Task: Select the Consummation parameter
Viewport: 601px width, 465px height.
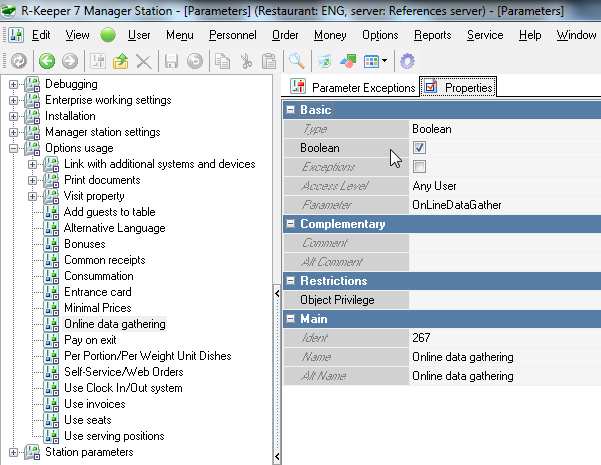Action: coord(99,276)
